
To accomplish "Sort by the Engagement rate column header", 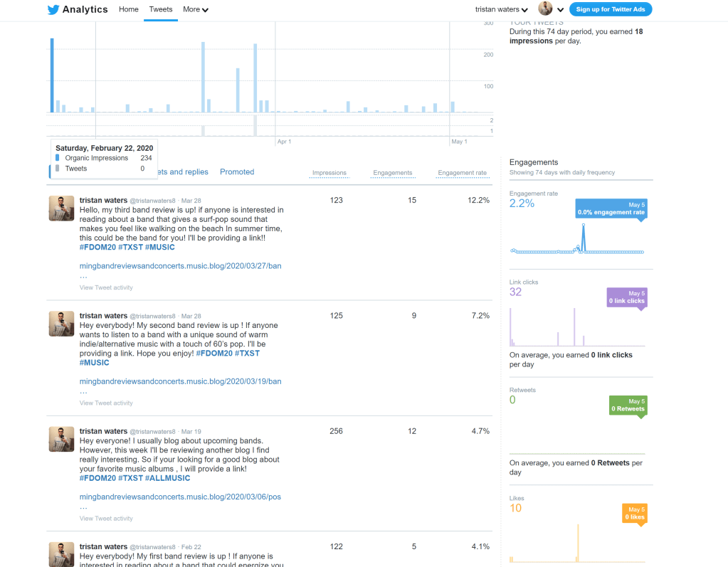I will click(x=462, y=173).
